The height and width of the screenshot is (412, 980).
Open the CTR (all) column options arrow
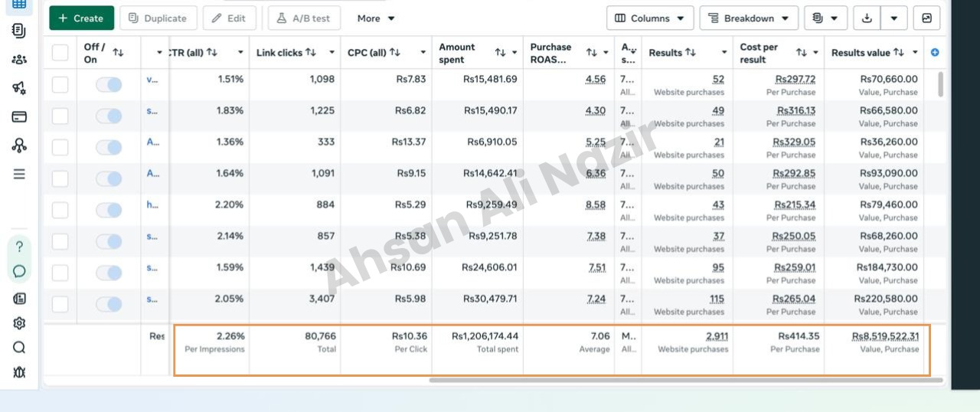point(240,53)
